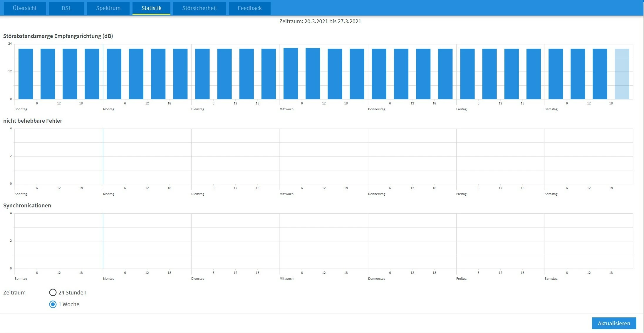Select the Statistik tab
Screen dimensions: 644x333
tap(151, 8)
